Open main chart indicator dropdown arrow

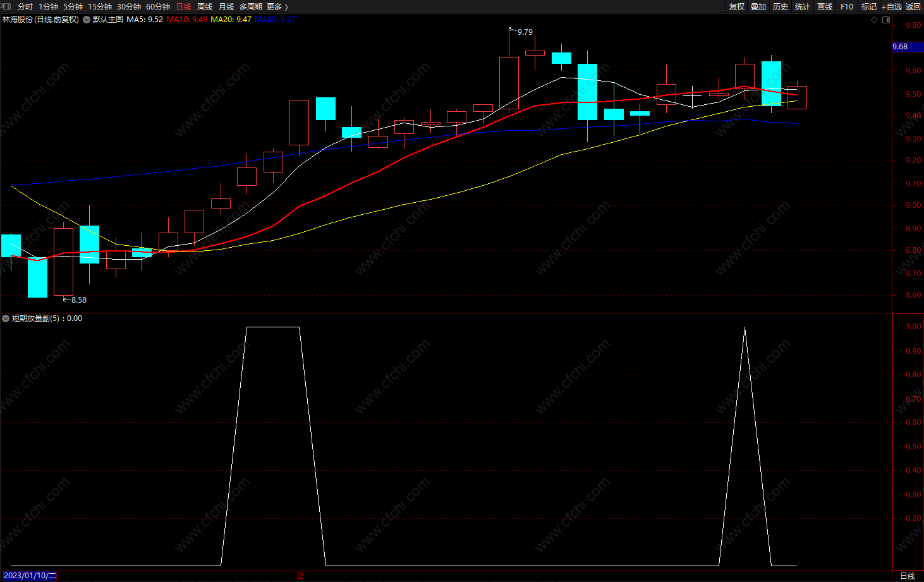click(87, 20)
